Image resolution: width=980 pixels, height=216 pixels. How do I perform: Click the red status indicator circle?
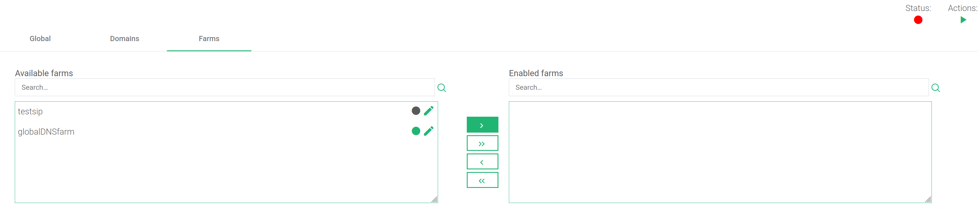pos(918,20)
